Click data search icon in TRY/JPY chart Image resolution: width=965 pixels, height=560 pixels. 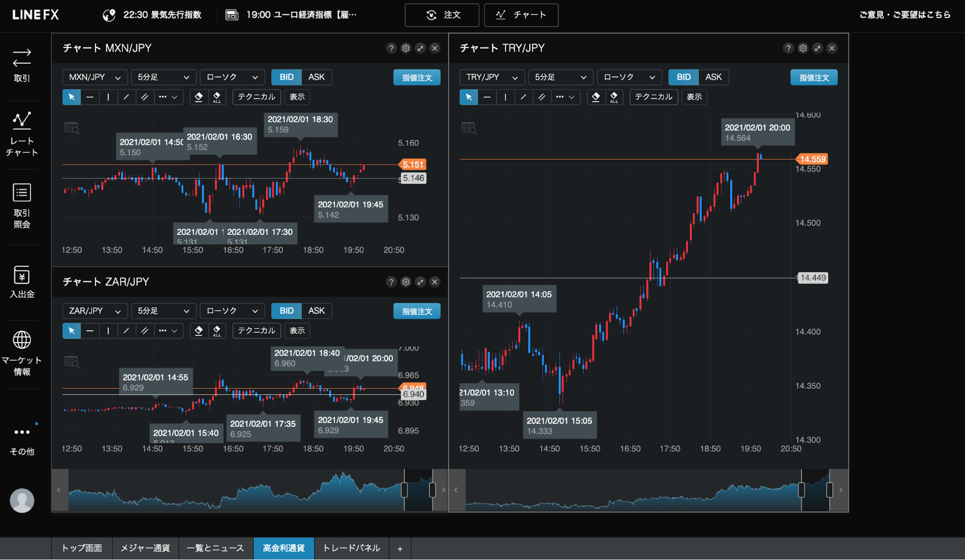469,128
